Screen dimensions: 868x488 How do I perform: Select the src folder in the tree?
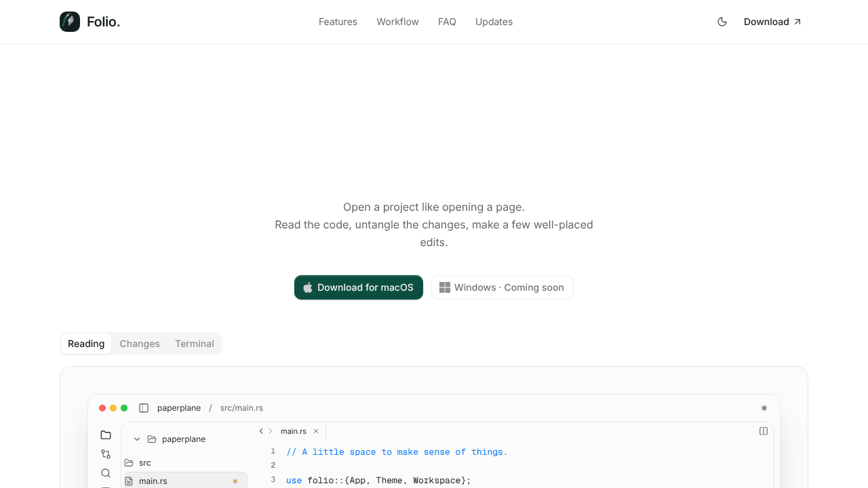coord(185,463)
